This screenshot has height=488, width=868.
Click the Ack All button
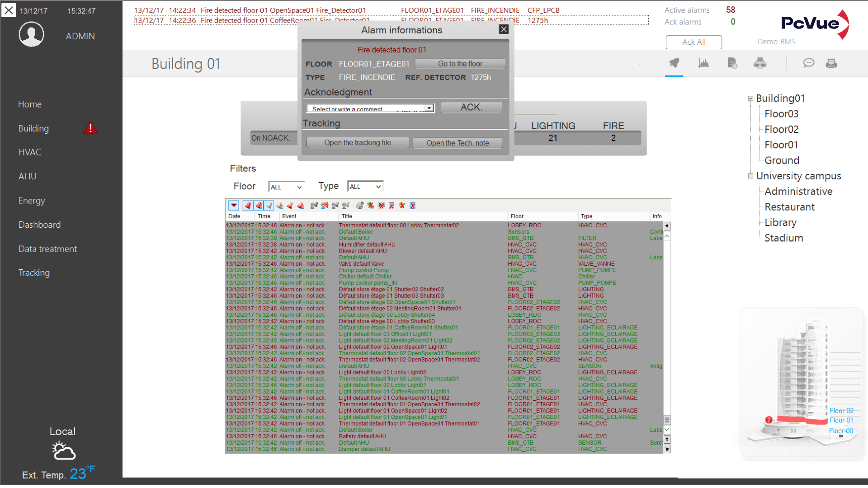coord(693,42)
